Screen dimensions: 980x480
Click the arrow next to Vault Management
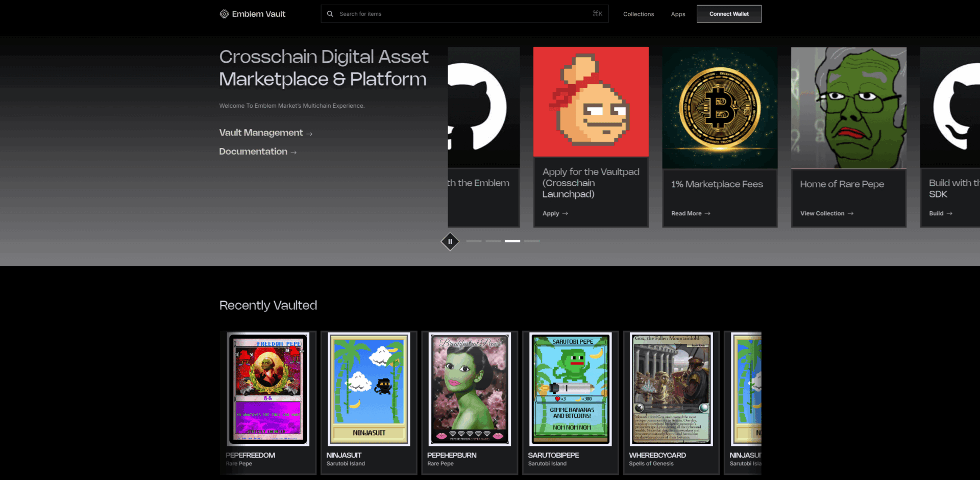309,134
